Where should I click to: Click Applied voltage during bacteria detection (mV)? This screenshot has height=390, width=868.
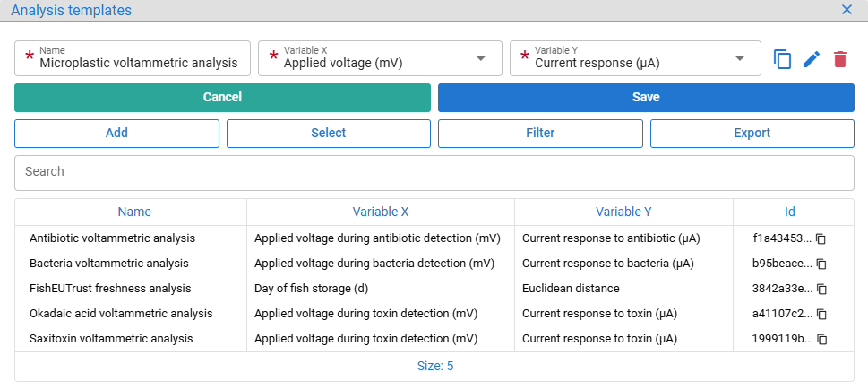point(374,264)
